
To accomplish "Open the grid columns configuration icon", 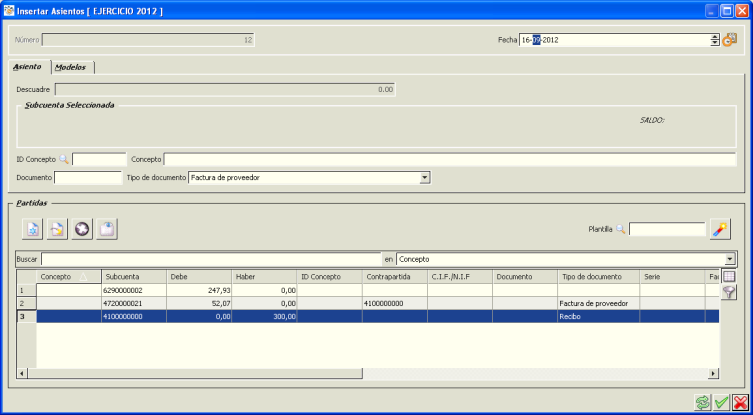I will (x=729, y=277).
